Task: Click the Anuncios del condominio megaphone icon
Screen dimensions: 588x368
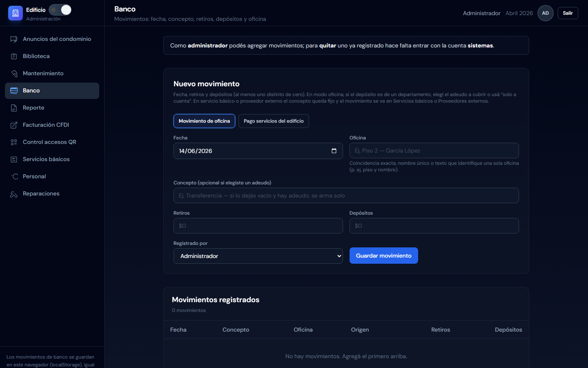Action: pyautogui.click(x=14, y=39)
